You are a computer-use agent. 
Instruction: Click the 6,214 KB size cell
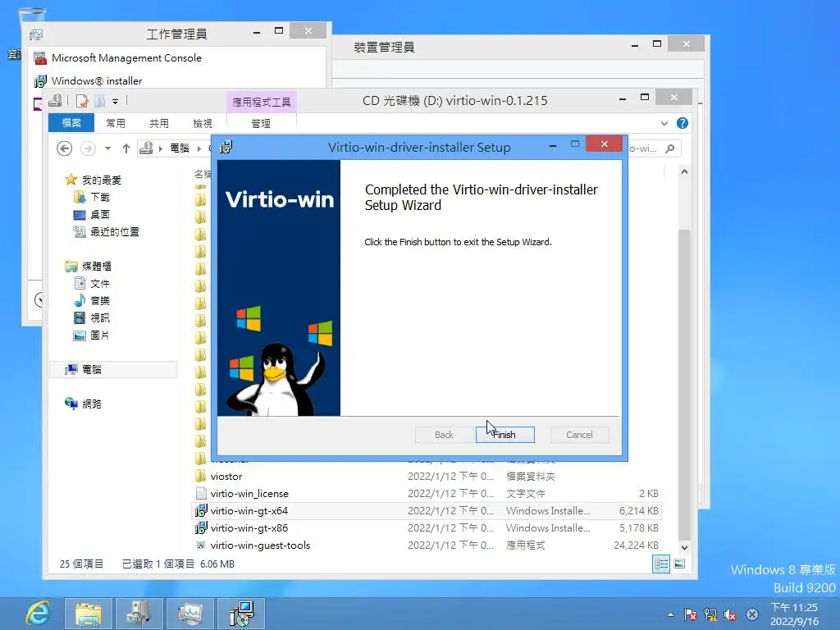[x=638, y=510]
